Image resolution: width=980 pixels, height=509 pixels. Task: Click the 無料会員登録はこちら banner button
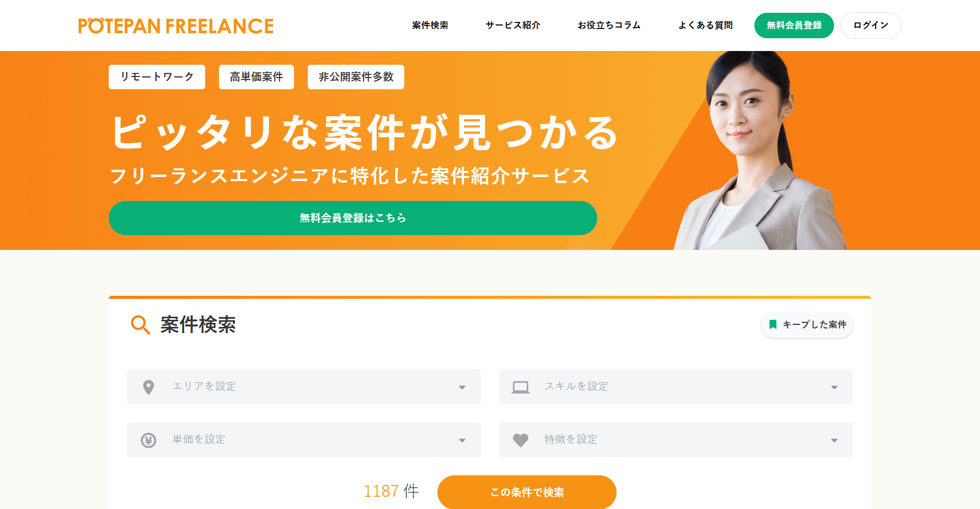pos(353,218)
